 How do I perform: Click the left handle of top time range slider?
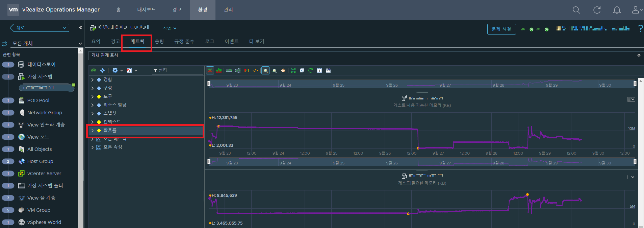click(x=209, y=84)
